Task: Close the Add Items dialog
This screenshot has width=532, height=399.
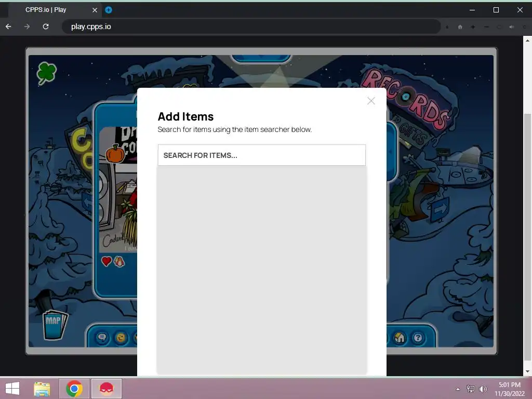Action: [371, 101]
